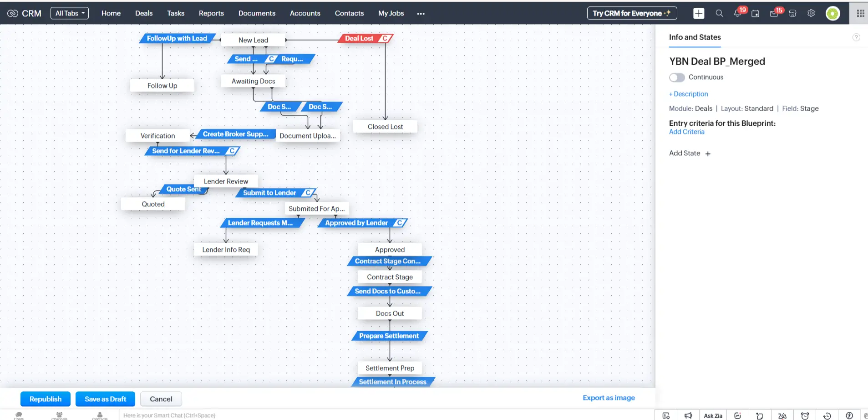Viewport: 868px width, 420px height.
Task: Save the blueprint as draft
Action: click(x=105, y=399)
